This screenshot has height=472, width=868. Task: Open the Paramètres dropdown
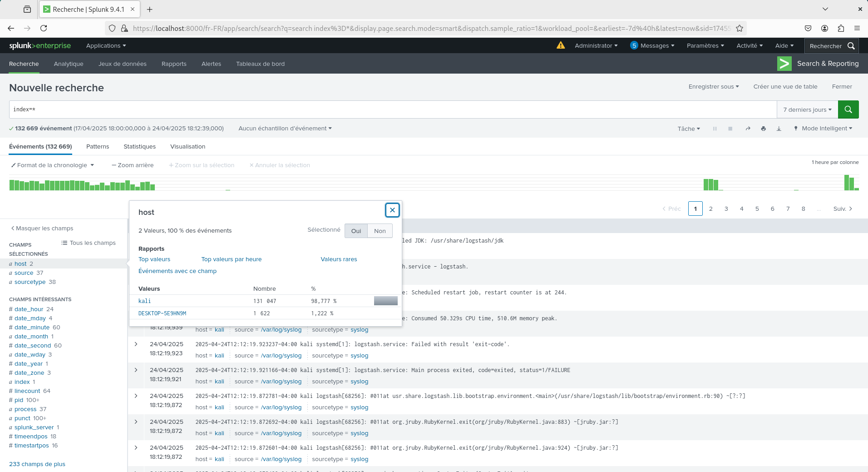705,45
